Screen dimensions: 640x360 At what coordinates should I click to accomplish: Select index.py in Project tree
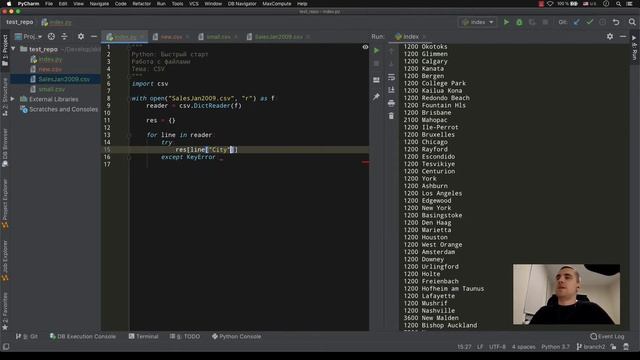coord(50,59)
